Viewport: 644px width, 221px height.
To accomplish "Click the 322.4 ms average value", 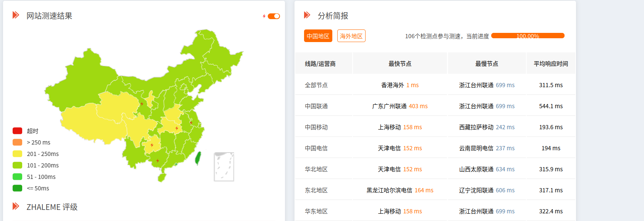I will [x=551, y=211].
